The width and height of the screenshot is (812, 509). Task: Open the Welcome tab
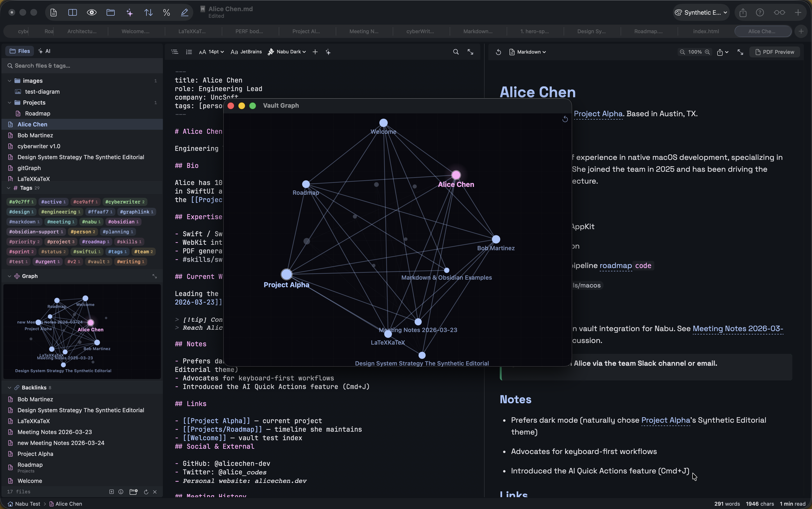click(x=136, y=31)
